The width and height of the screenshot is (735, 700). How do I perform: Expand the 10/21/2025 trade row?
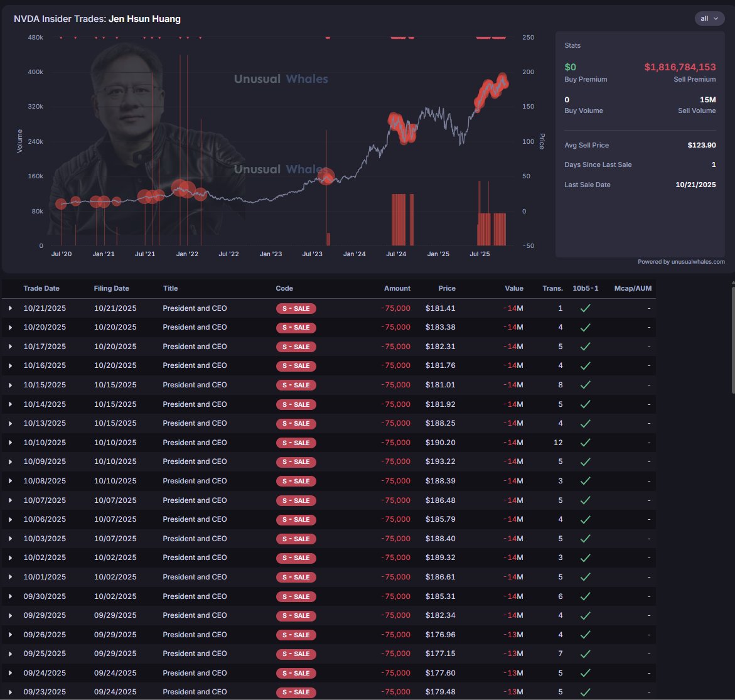point(10,308)
